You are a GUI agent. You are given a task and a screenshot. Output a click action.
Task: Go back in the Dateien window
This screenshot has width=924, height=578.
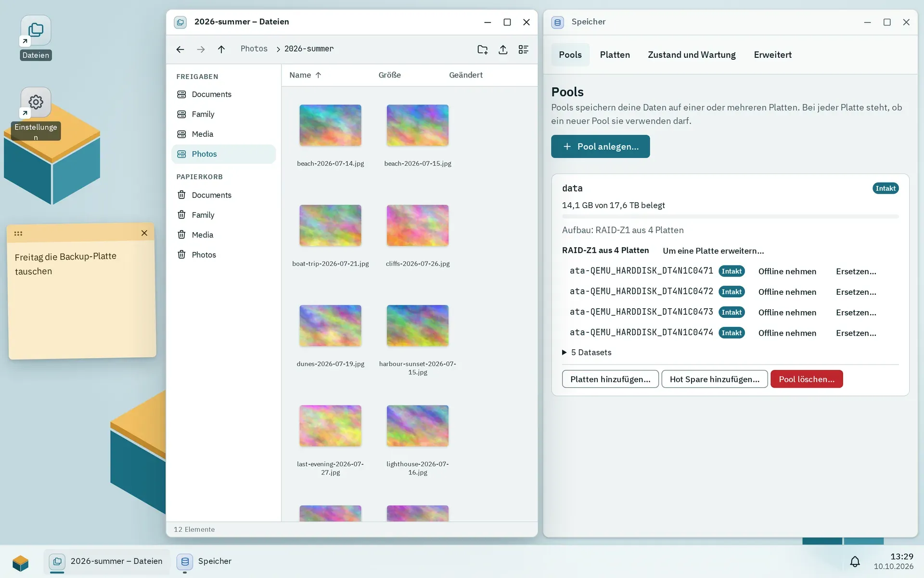pos(180,49)
